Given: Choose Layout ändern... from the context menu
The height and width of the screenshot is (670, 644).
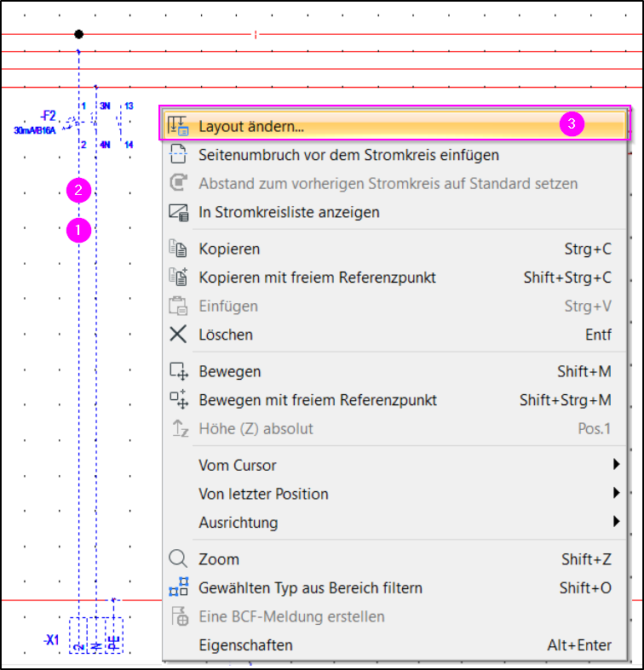Looking at the screenshot, I should [x=394, y=126].
